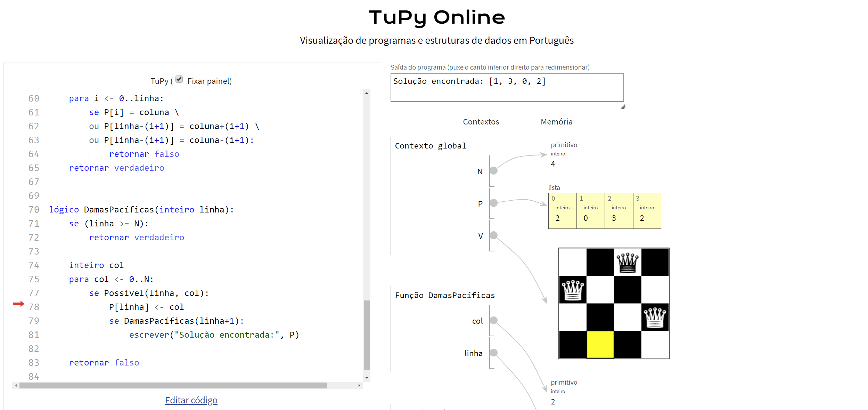This screenshot has height=410, width=868.
Task: Open the Editar código link
Action: tap(191, 400)
